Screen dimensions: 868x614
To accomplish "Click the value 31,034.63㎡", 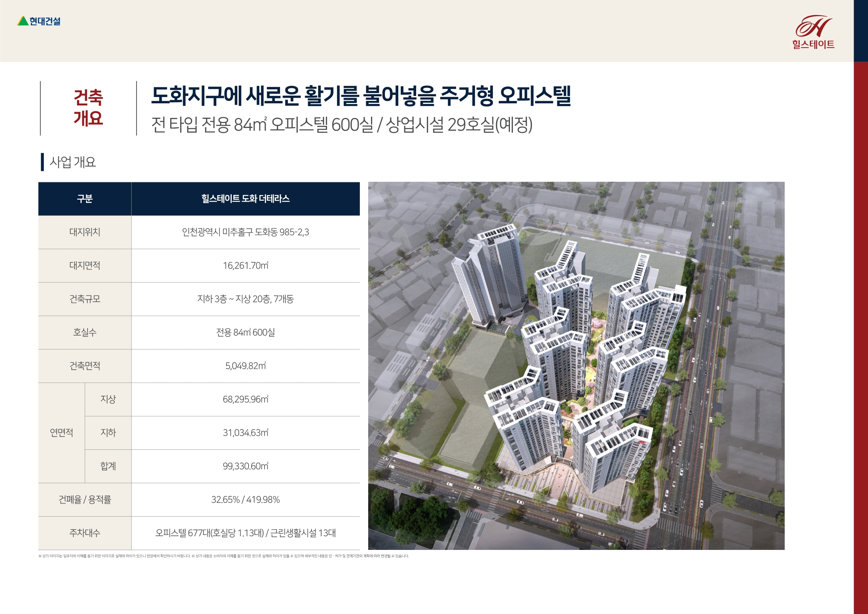I will click(245, 433).
